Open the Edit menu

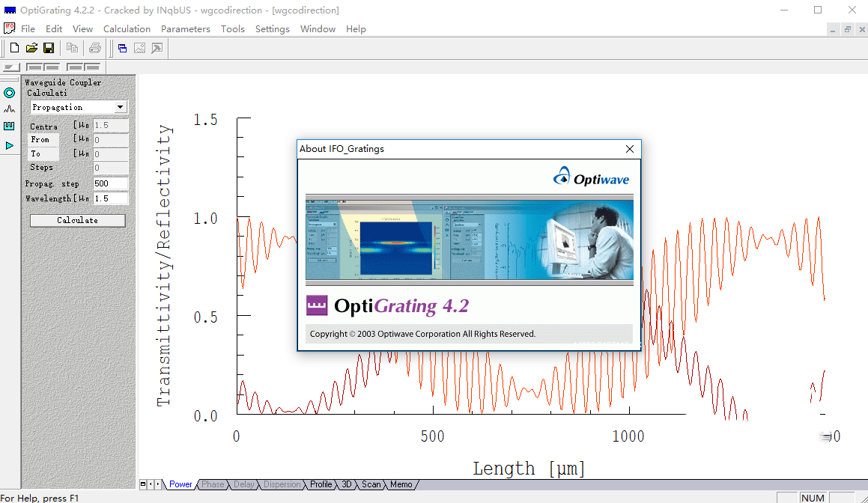coord(54,28)
